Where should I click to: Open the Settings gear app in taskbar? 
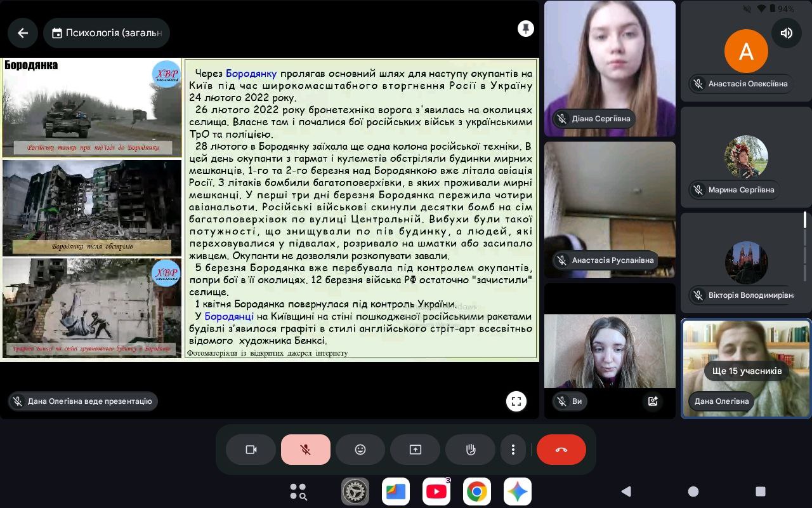(355, 491)
